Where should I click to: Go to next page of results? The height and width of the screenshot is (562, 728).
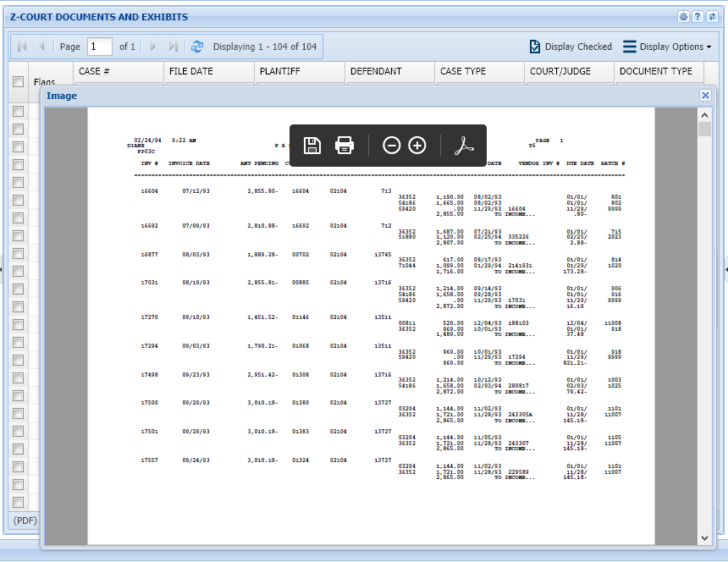tap(152, 47)
